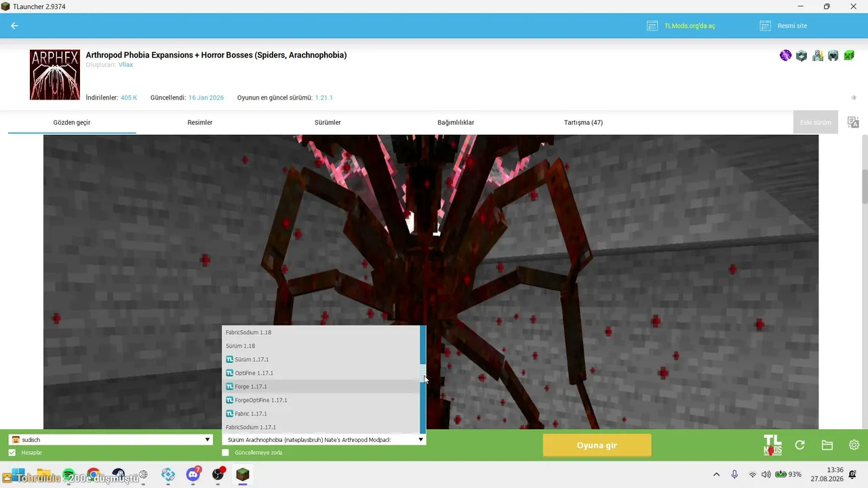Image resolution: width=868 pixels, height=488 pixels.
Task: Open the Bağımlılıklar tab
Action: pos(456,123)
